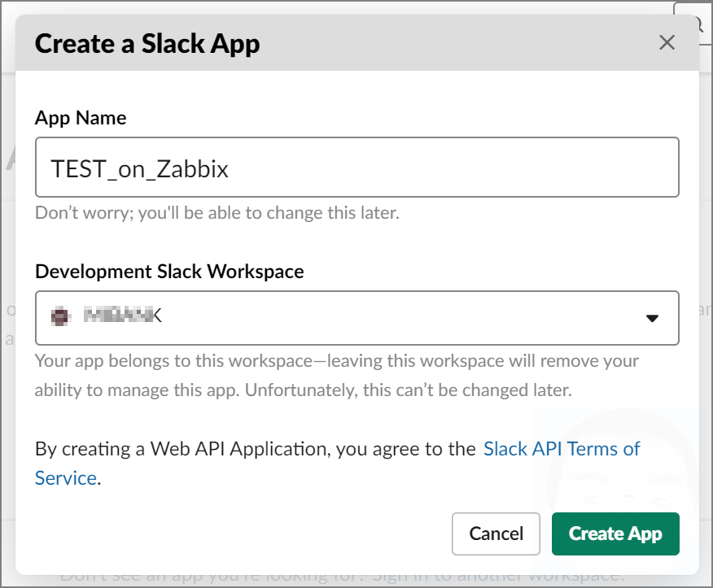The width and height of the screenshot is (713, 588).
Task: Click the App Name field label
Action: click(80, 118)
